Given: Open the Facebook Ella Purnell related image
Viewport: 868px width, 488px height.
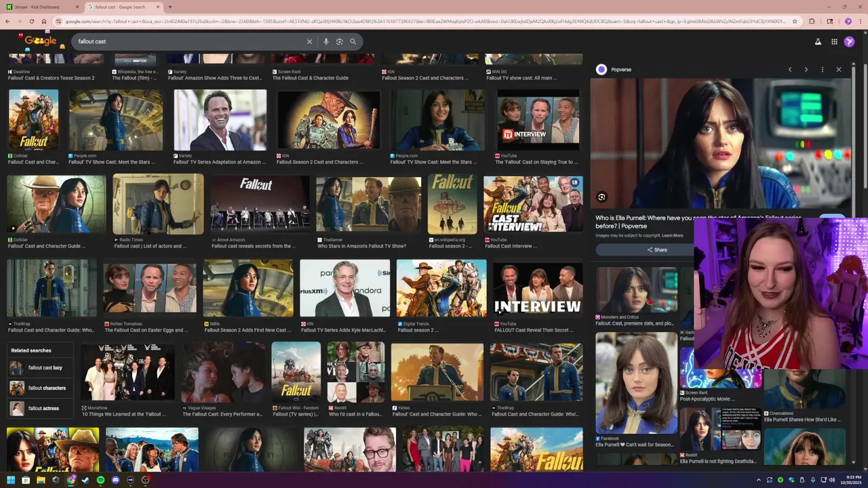Looking at the screenshot, I should coord(637,383).
